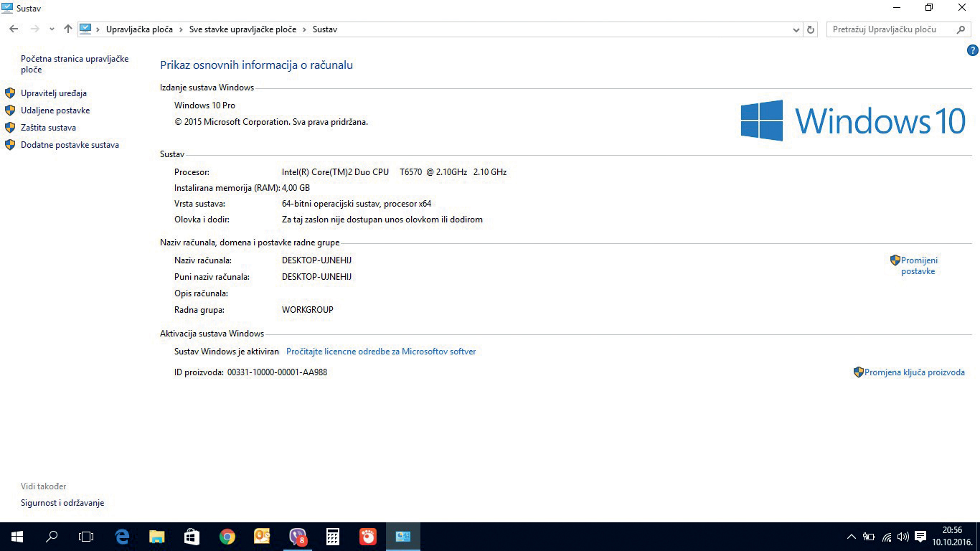Launch Calculator from the taskbar
Image resolution: width=980 pixels, height=551 pixels.
333,537
